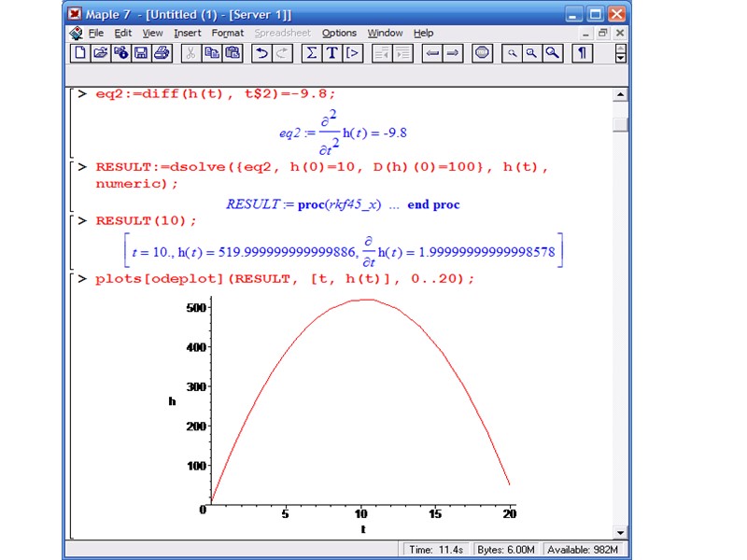This screenshot has width=747, height=560.
Task: Click the Time: 11.4s status field
Action: (436, 550)
